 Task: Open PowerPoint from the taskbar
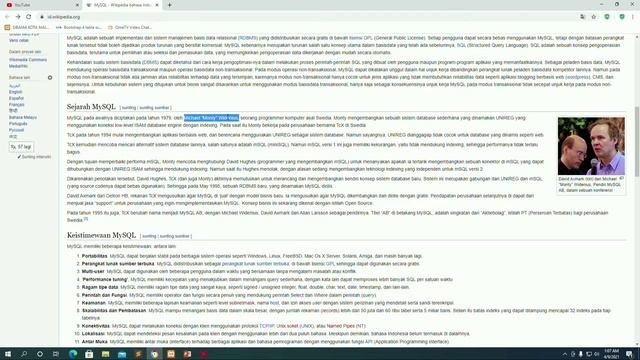tap(187, 354)
